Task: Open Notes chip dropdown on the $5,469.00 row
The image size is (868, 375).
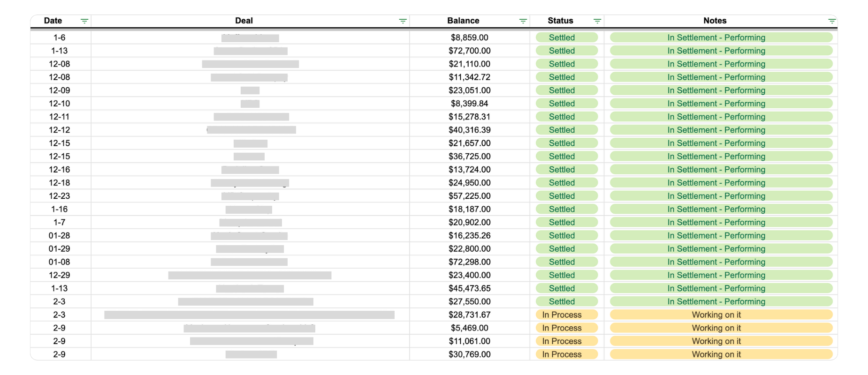Action: click(x=716, y=328)
